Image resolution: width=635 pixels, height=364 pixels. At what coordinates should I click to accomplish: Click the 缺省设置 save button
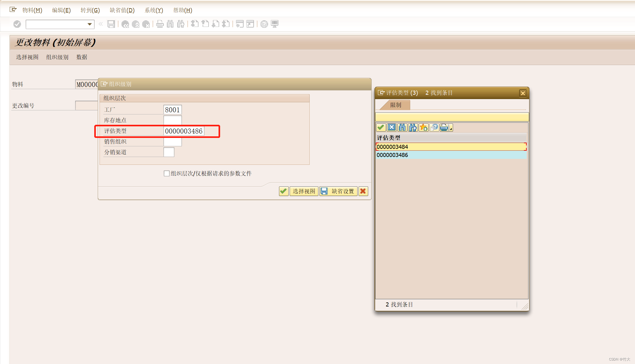[x=338, y=191]
